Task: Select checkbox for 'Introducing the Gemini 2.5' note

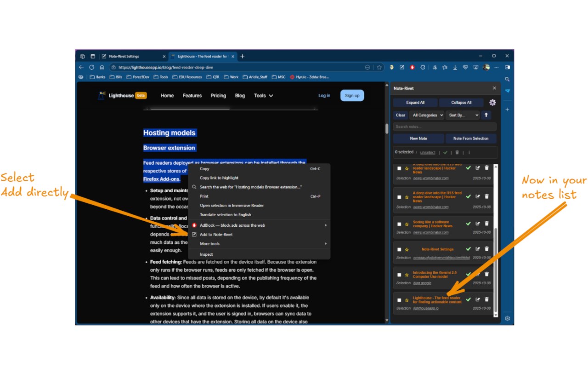Action: click(x=399, y=275)
